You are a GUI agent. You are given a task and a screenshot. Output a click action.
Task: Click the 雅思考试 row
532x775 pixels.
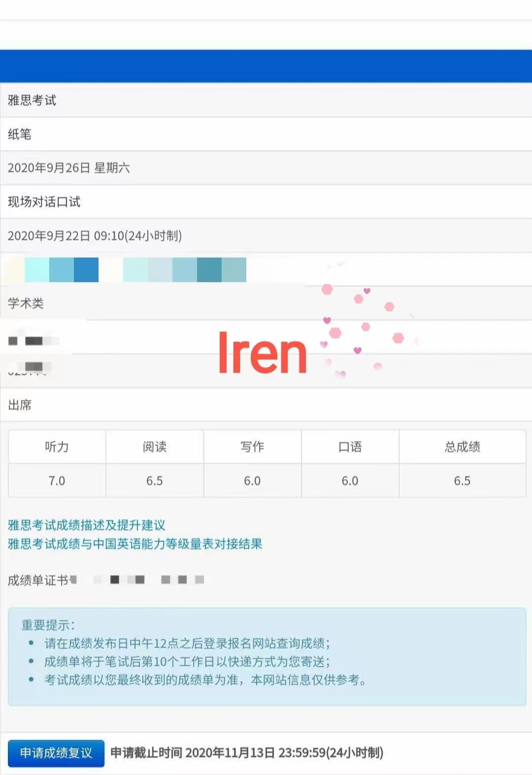[266, 100]
